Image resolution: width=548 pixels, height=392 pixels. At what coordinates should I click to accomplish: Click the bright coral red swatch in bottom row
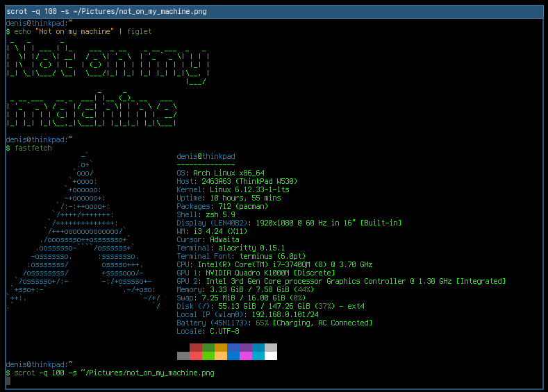[196, 356]
